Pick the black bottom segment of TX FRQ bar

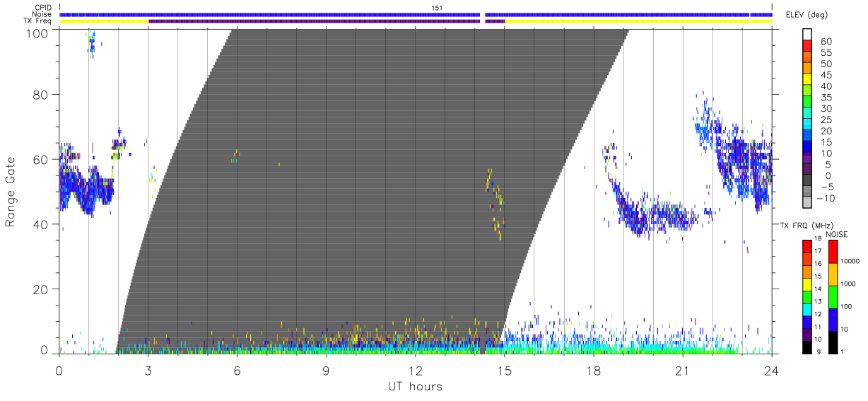[x=807, y=347]
